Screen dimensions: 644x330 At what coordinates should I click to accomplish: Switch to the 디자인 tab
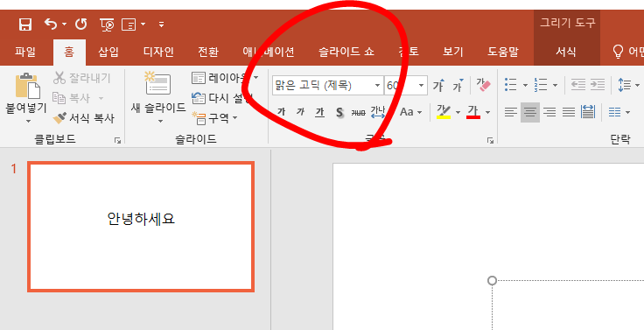tap(158, 53)
